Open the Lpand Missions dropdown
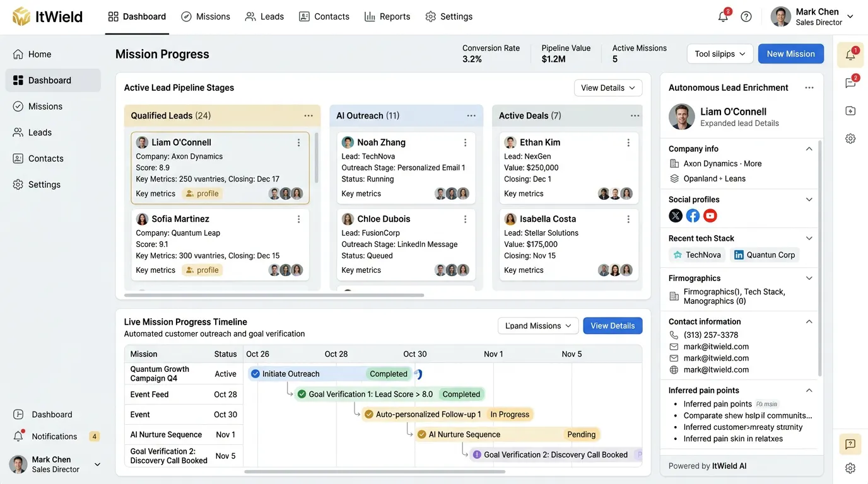This screenshot has height=484, width=868. coord(538,326)
